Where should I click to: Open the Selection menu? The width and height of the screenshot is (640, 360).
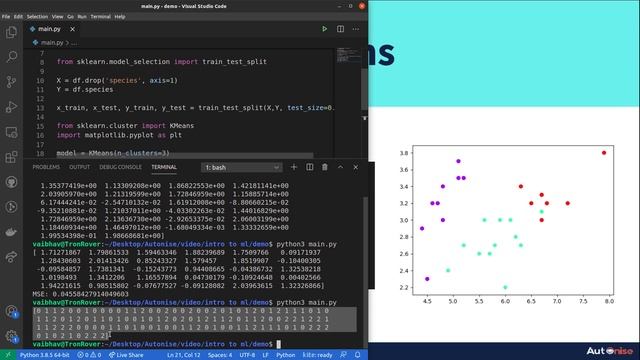37,17
